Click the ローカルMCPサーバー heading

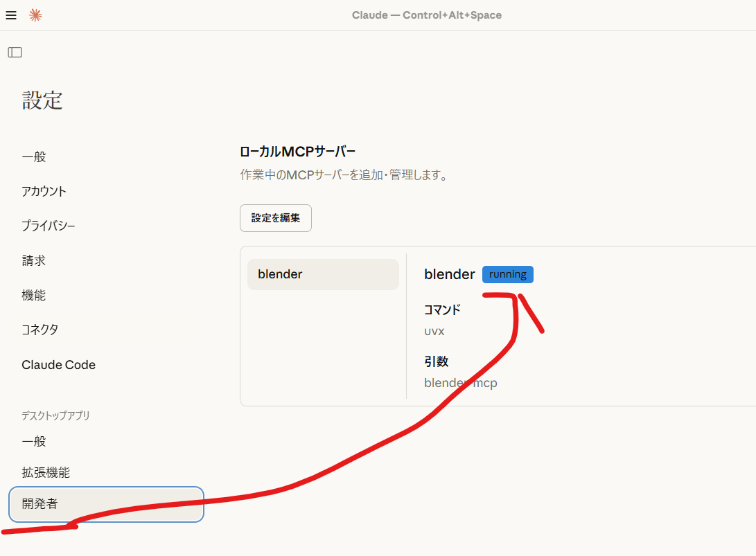297,152
